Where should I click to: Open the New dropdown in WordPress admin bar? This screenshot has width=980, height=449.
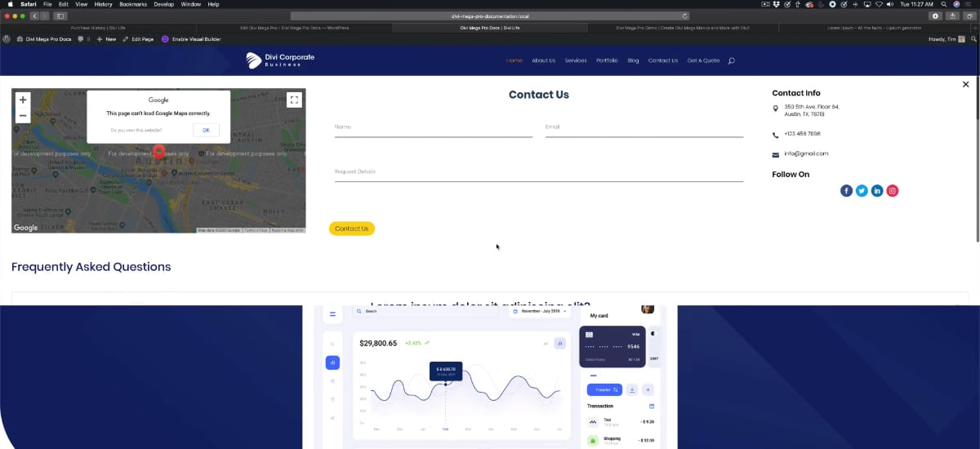point(106,39)
